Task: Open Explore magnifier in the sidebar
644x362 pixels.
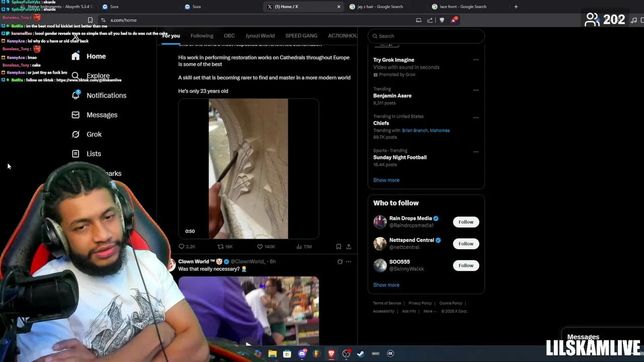Action: (75, 76)
